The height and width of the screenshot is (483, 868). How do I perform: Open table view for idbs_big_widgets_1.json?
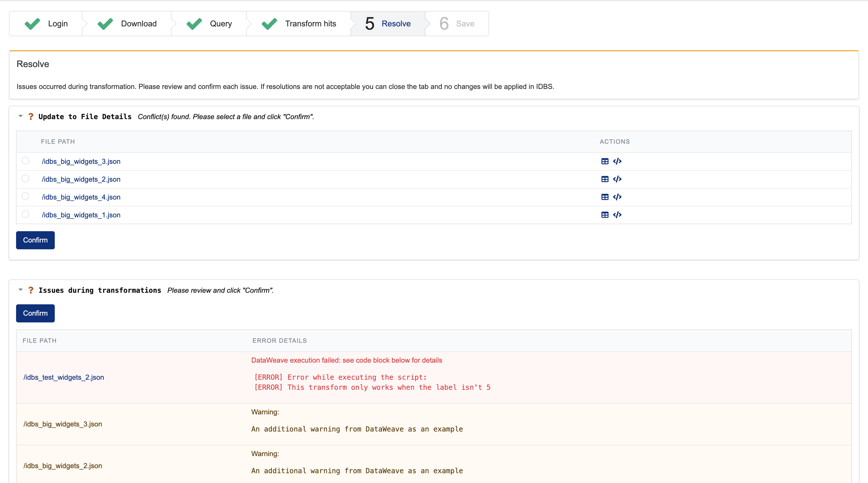605,215
